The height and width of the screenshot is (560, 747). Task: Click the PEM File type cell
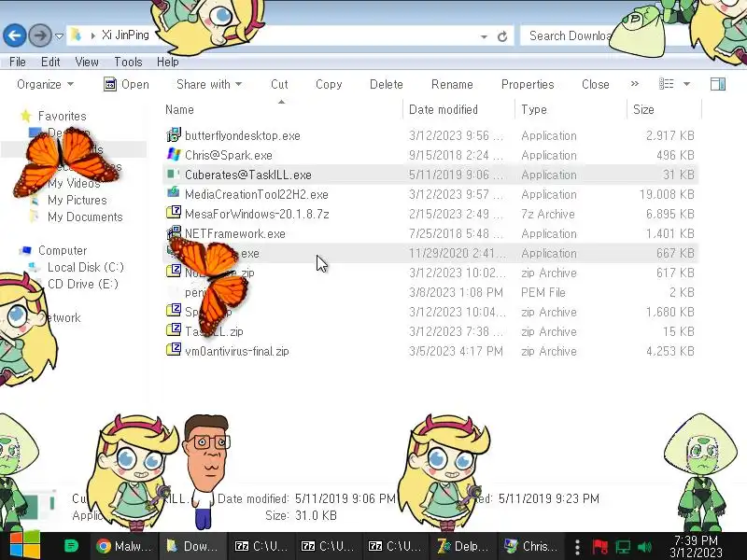[x=543, y=292]
